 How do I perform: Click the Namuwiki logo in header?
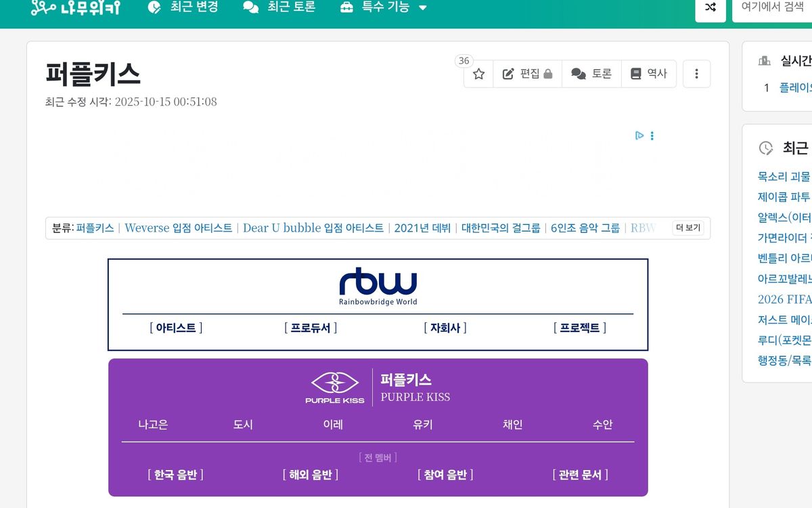point(75,7)
